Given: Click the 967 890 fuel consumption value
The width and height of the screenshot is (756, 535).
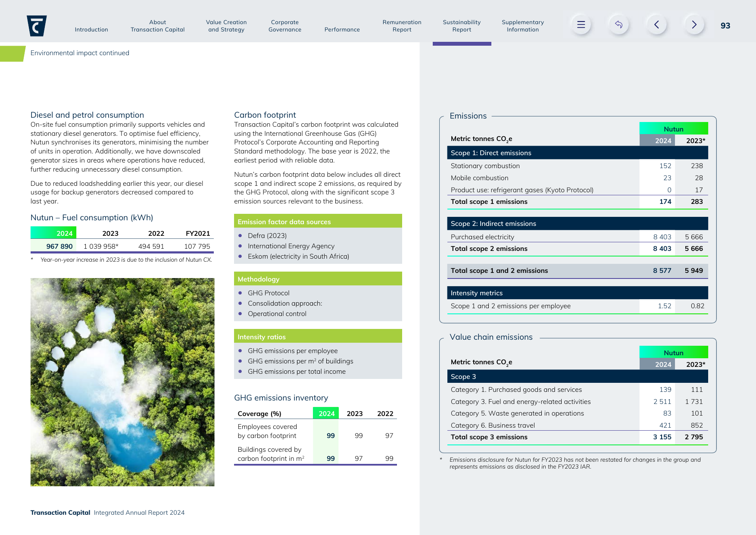Looking at the screenshot, I should pyautogui.click(x=59, y=247).
